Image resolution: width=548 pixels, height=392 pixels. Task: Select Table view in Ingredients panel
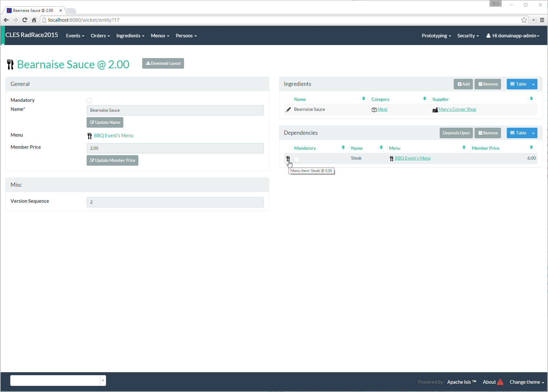(518, 84)
